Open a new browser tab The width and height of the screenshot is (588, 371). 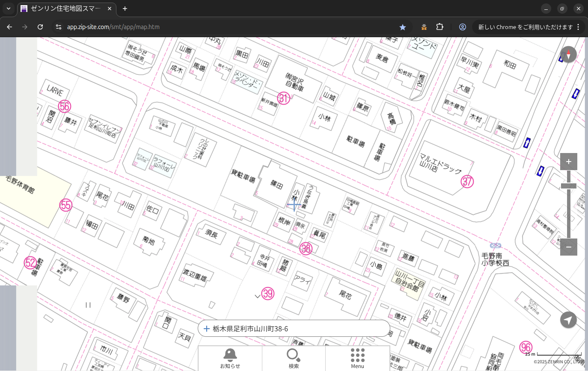(125, 9)
